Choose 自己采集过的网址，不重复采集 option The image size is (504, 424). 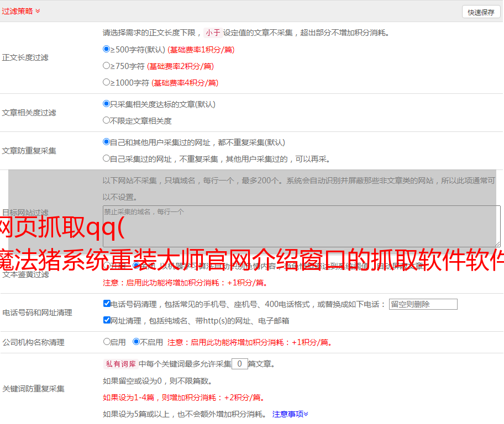tap(107, 158)
